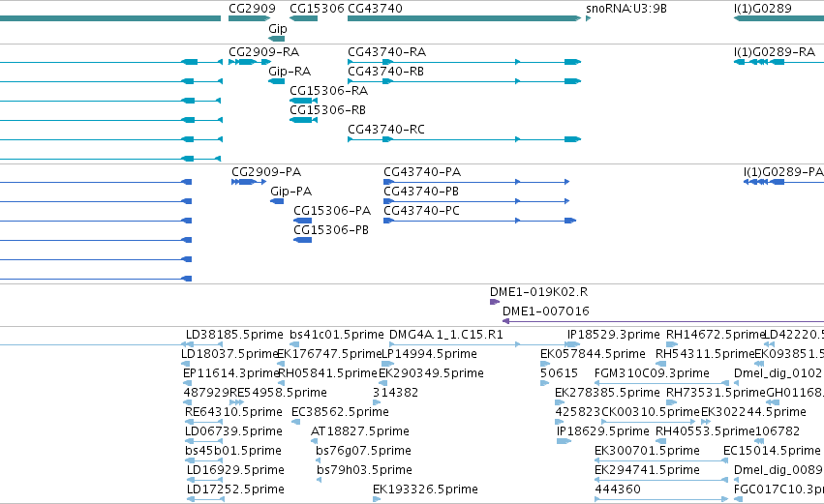The image size is (824, 504).
Task: Click the CG15306-RA transcript glyph
Action: pyautogui.click(x=303, y=101)
